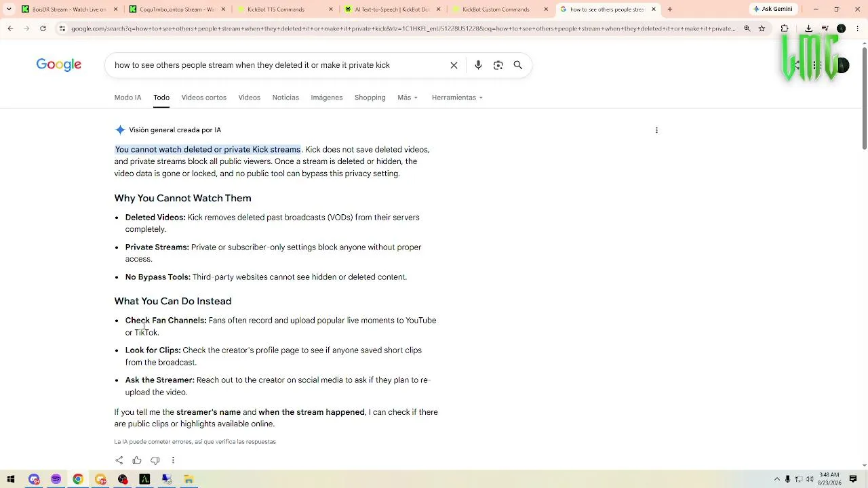Select the Todo search tab
Viewport: 868px width, 488px height.
[161, 98]
